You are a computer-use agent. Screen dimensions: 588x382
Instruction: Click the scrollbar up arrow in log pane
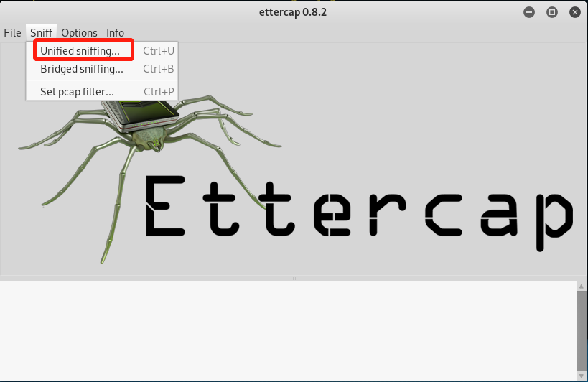tap(582, 286)
